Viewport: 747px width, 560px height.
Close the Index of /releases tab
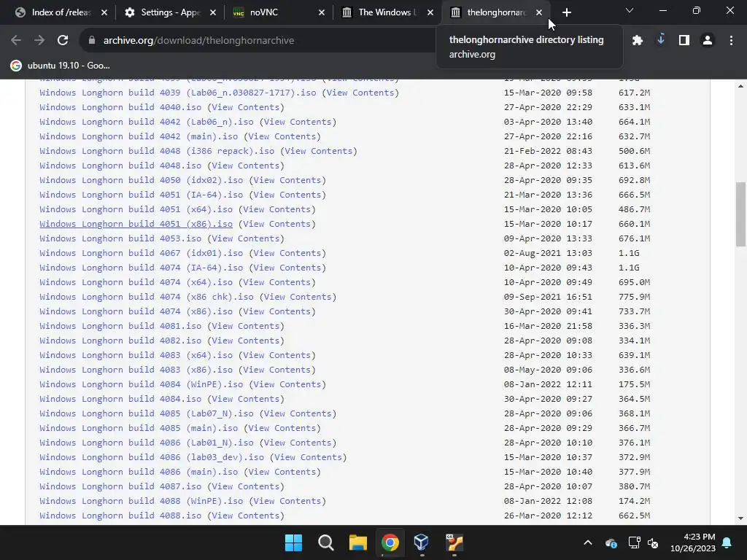point(104,12)
